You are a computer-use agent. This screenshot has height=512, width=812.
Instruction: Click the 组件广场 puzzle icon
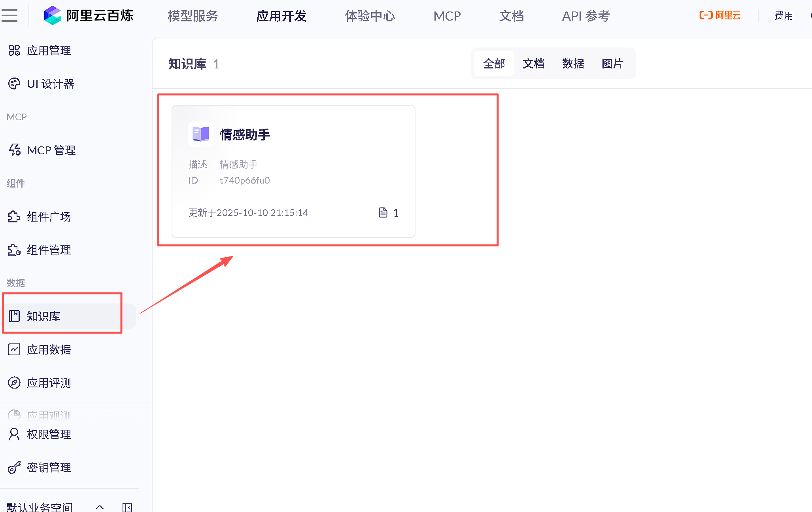click(x=14, y=216)
